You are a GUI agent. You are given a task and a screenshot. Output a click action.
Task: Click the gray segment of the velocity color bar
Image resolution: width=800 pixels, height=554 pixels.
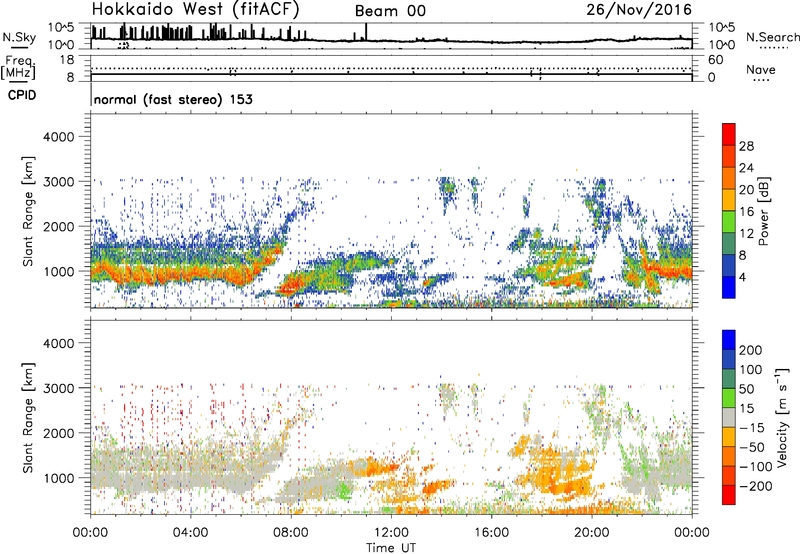pyautogui.click(x=729, y=418)
